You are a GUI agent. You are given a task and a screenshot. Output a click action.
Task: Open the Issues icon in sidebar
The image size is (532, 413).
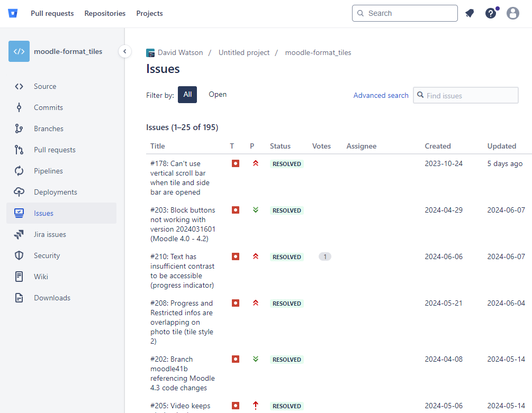(x=19, y=213)
